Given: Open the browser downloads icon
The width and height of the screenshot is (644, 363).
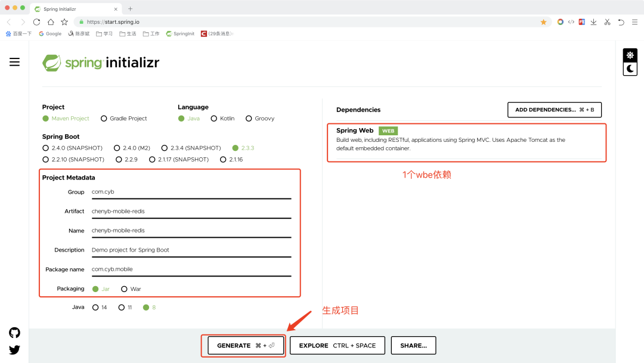Looking at the screenshot, I should [593, 22].
